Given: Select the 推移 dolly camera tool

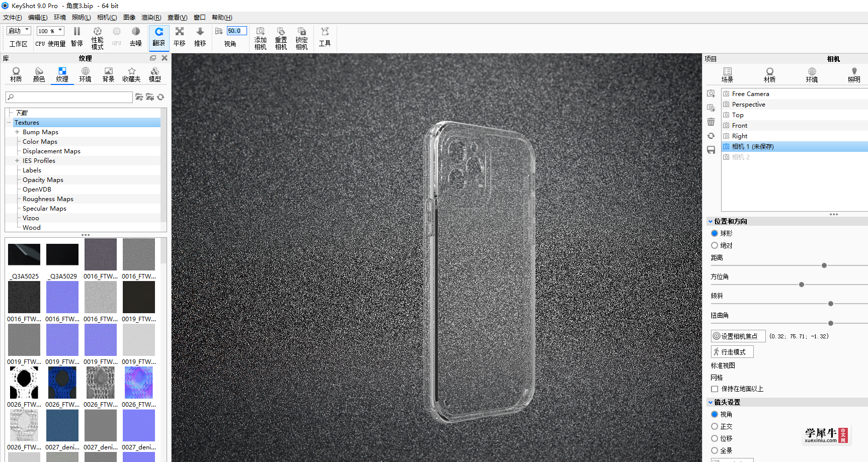Looking at the screenshot, I should pyautogui.click(x=200, y=37).
